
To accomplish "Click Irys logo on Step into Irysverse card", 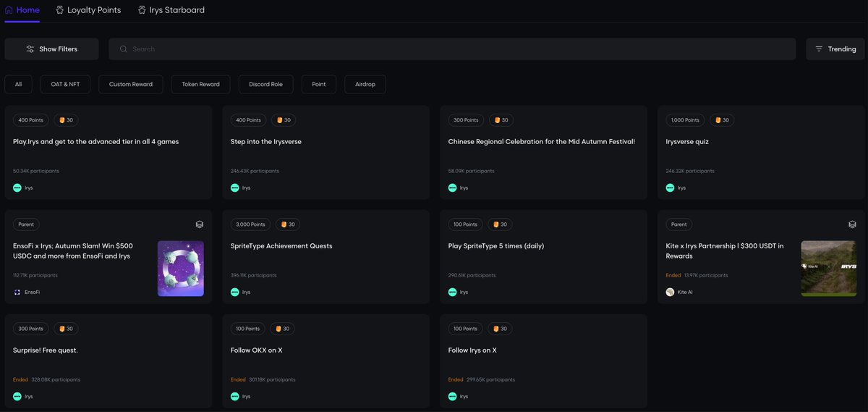I will [x=235, y=188].
